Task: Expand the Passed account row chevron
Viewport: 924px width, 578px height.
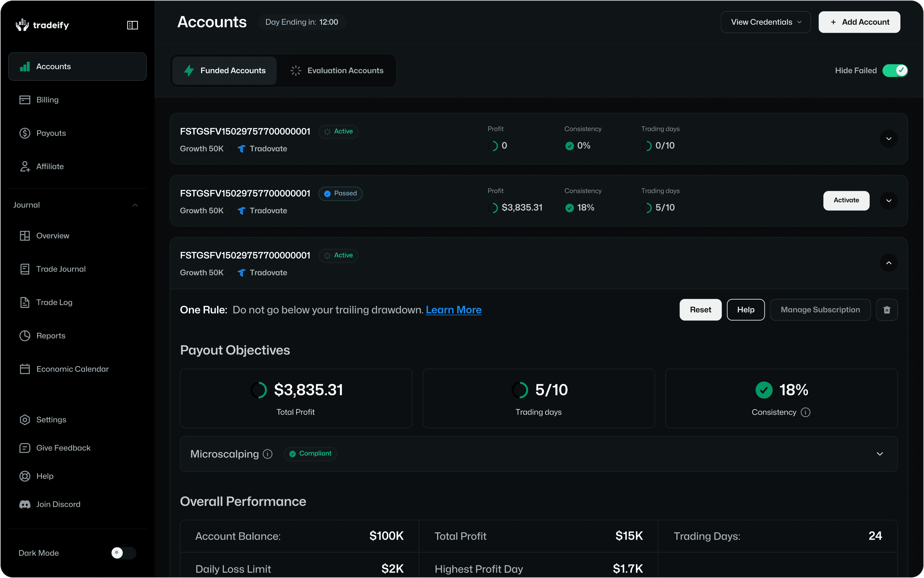Action: point(889,201)
